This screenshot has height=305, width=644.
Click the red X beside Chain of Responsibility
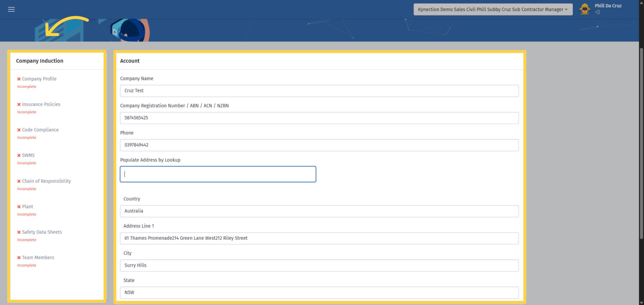point(19,181)
